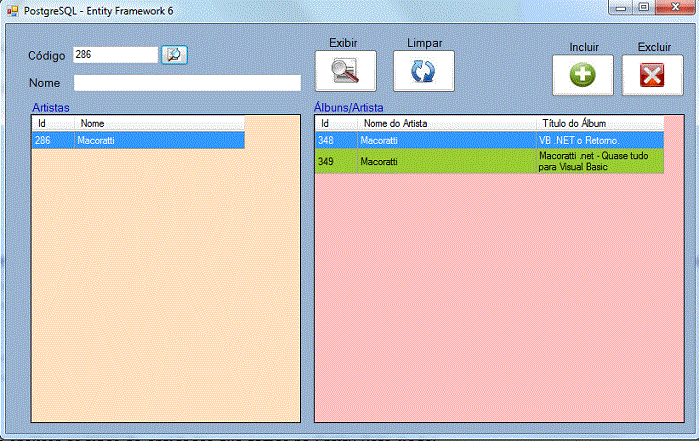Click the Macoratti name cell in row 349
This screenshot has width=699, height=441.
(x=444, y=161)
